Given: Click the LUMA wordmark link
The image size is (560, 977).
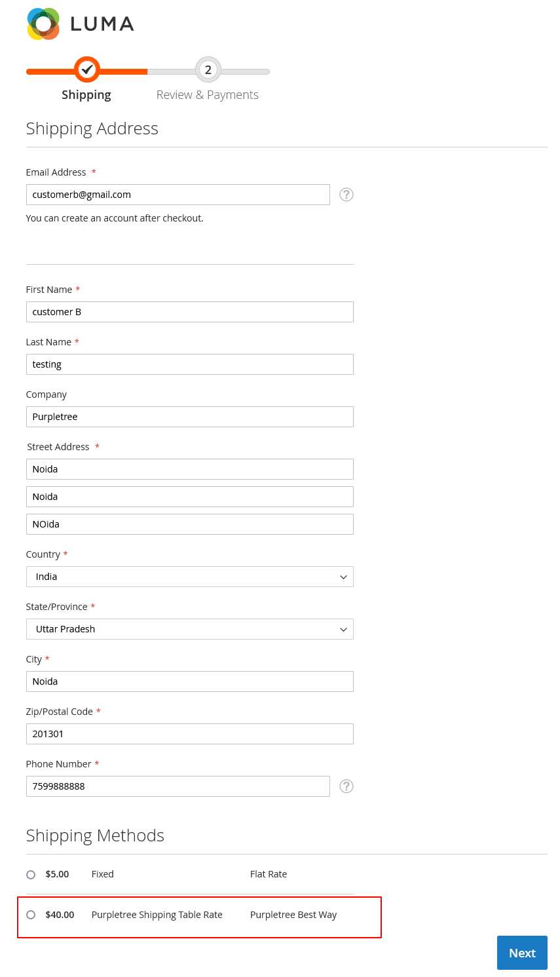Looking at the screenshot, I should [x=102, y=24].
